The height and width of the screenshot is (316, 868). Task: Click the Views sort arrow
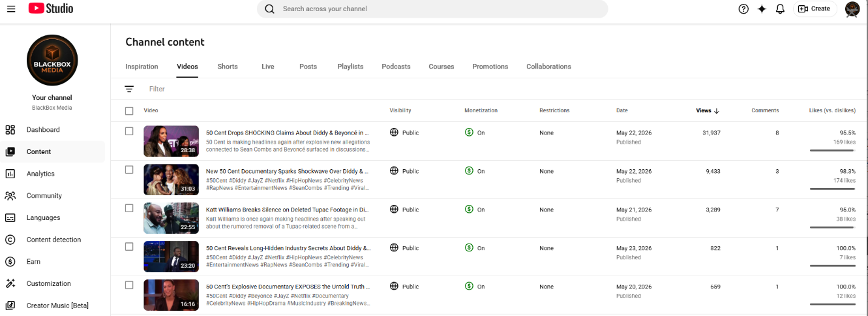(717, 111)
